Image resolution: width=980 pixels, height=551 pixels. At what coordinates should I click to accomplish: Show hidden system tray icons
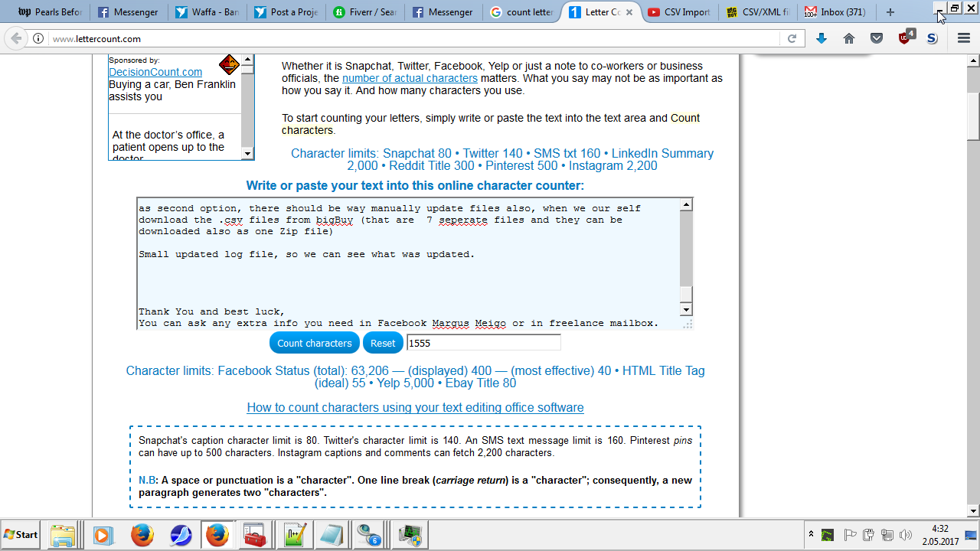click(x=811, y=534)
